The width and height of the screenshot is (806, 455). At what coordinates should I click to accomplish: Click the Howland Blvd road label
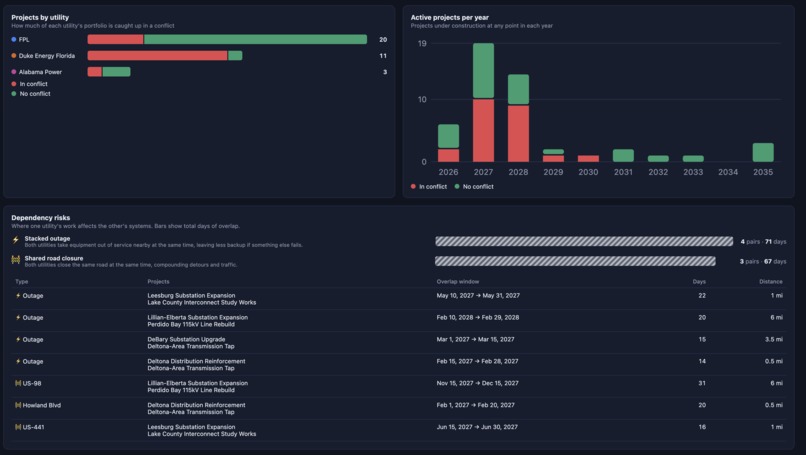[x=42, y=405]
